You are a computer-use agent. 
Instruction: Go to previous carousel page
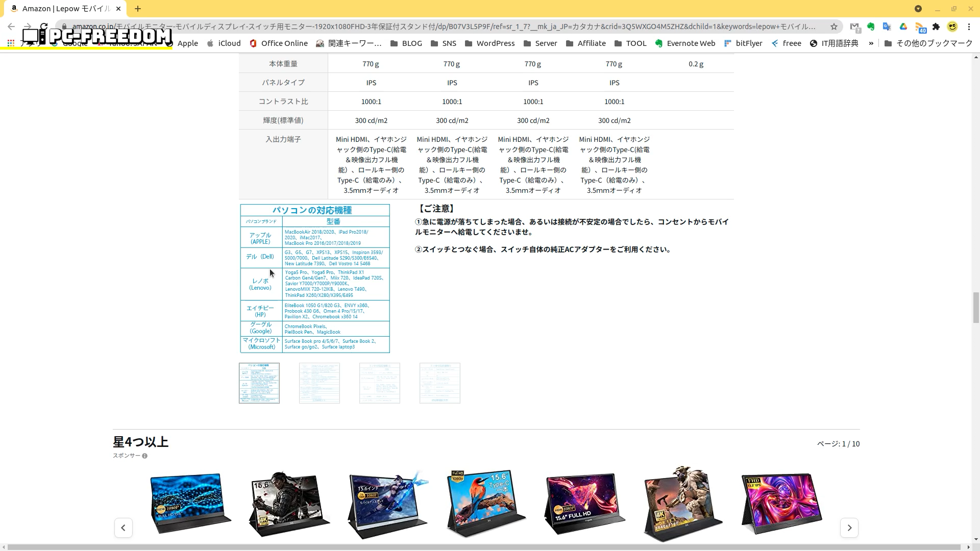pos(123,528)
